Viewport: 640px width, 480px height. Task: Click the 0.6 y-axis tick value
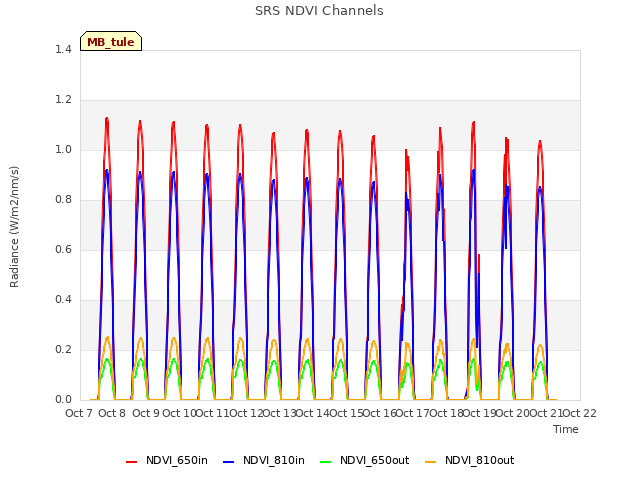point(63,250)
